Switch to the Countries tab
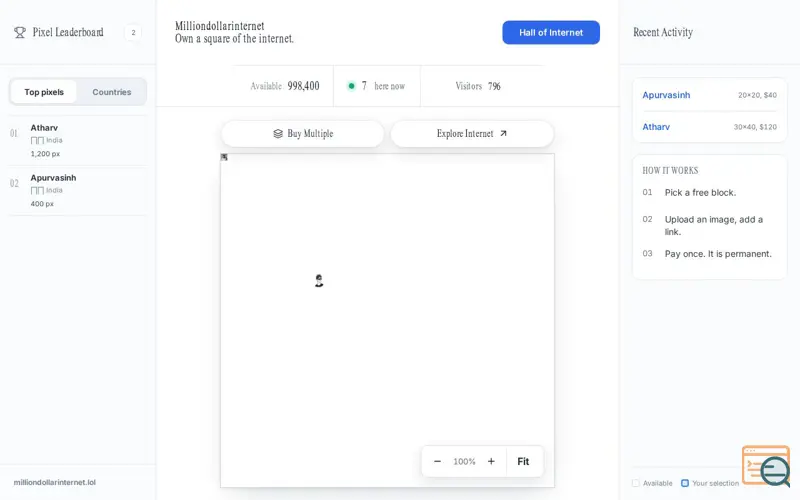This screenshot has width=800, height=500. pos(112,92)
